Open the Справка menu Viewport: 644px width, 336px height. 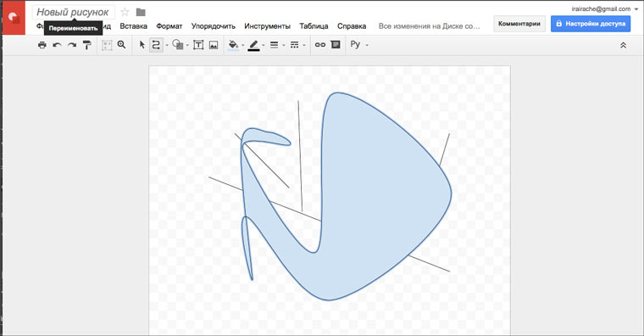[x=352, y=26]
